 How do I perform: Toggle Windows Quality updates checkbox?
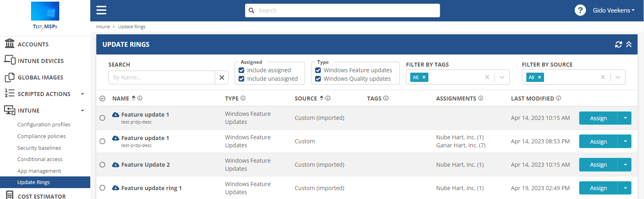pos(318,79)
